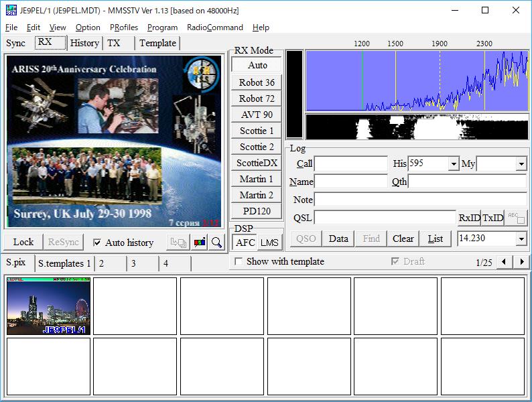The width and height of the screenshot is (532, 402).
Task: Switch to the History tab
Action: tap(84, 44)
